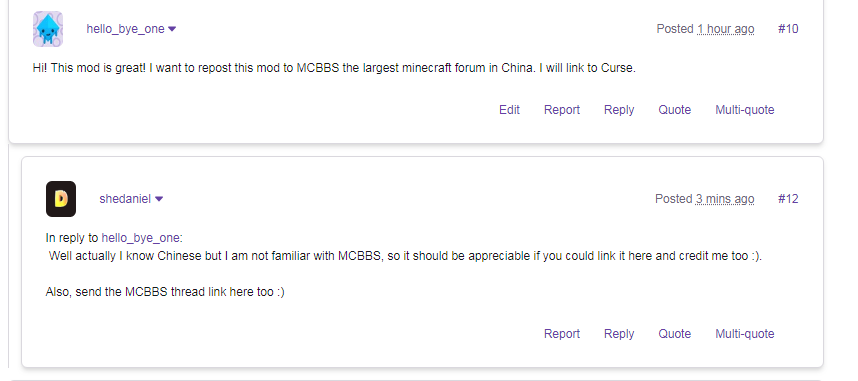Click the '3 mins ago' timestamp
The image size is (858, 381).
click(x=725, y=199)
